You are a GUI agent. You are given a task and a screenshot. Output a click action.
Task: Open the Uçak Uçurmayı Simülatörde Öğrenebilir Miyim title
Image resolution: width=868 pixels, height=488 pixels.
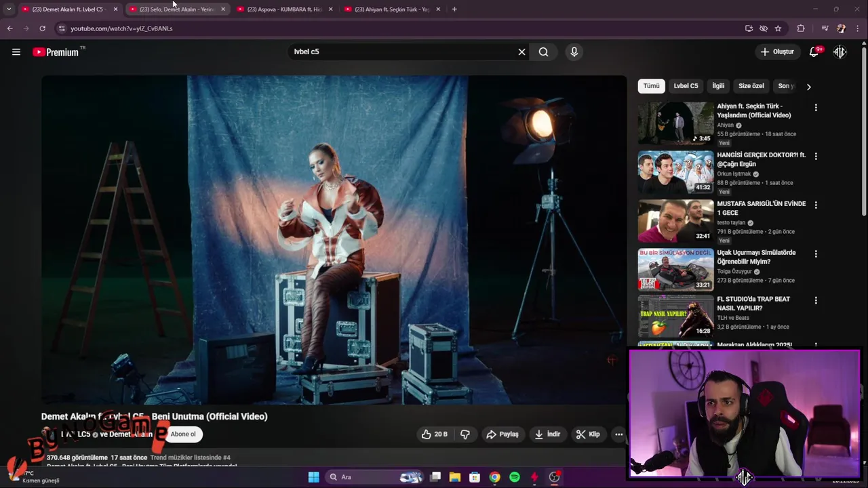click(x=757, y=257)
